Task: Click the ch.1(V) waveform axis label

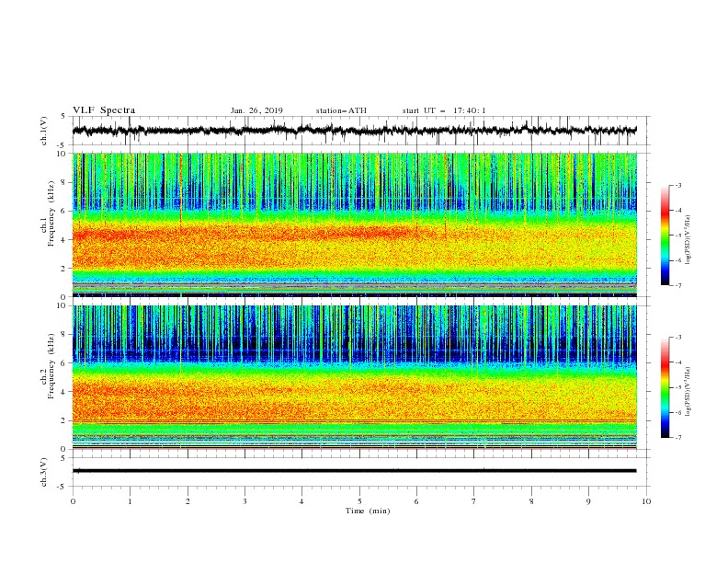Action: coord(44,131)
